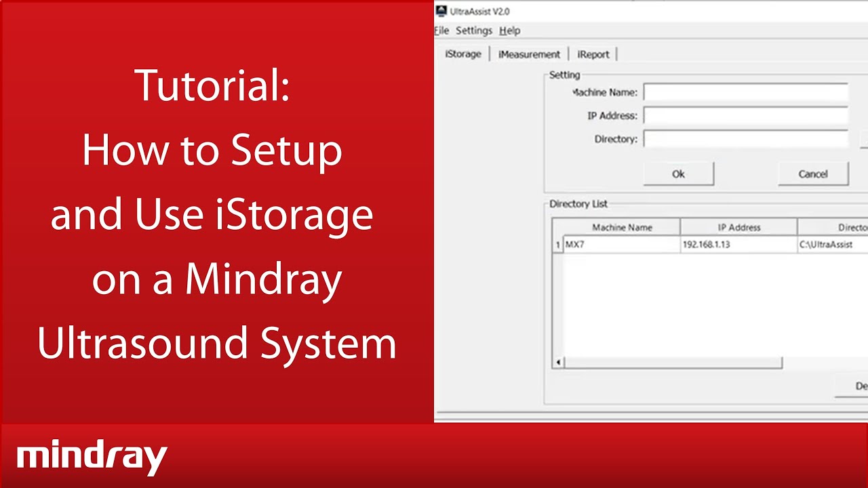Open the Settings menu
868x488 pixels.
pyautogui.click(x=474, y=30)
